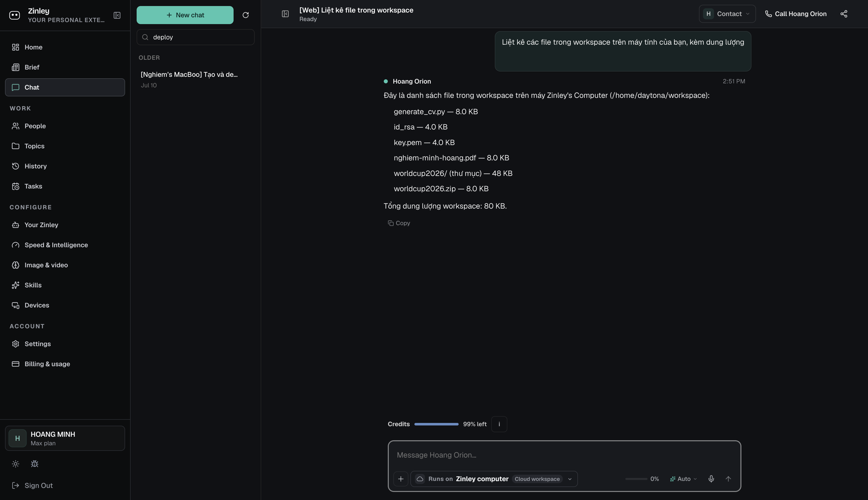The height and width of the screenshot is (500, 868).
Task: Click the Skills sparkle icon
Action: point(16,285)
